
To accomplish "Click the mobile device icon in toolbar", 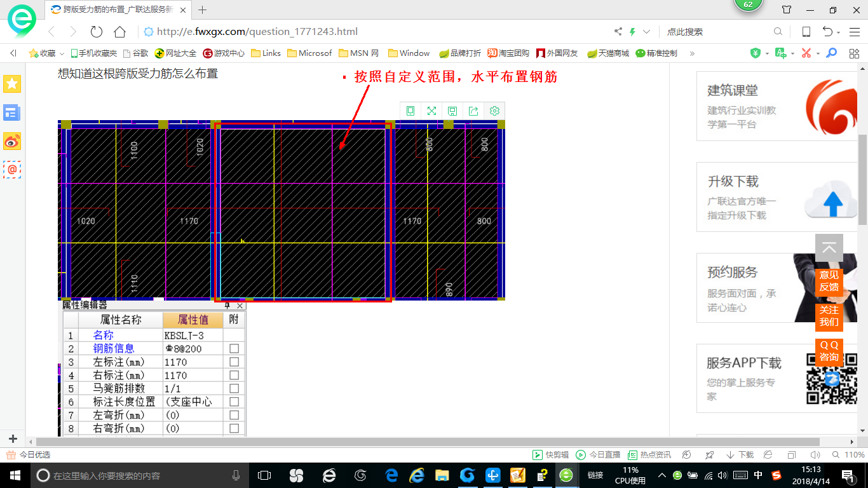I will 806,32.
